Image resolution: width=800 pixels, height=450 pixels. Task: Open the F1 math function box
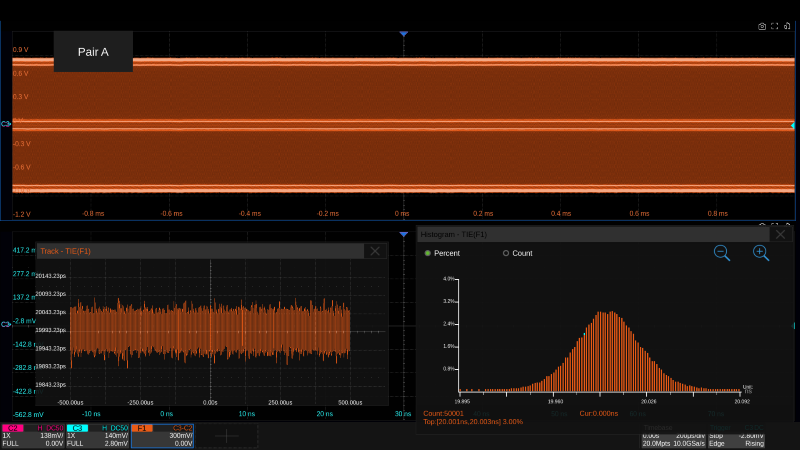[x=162, y=436]
